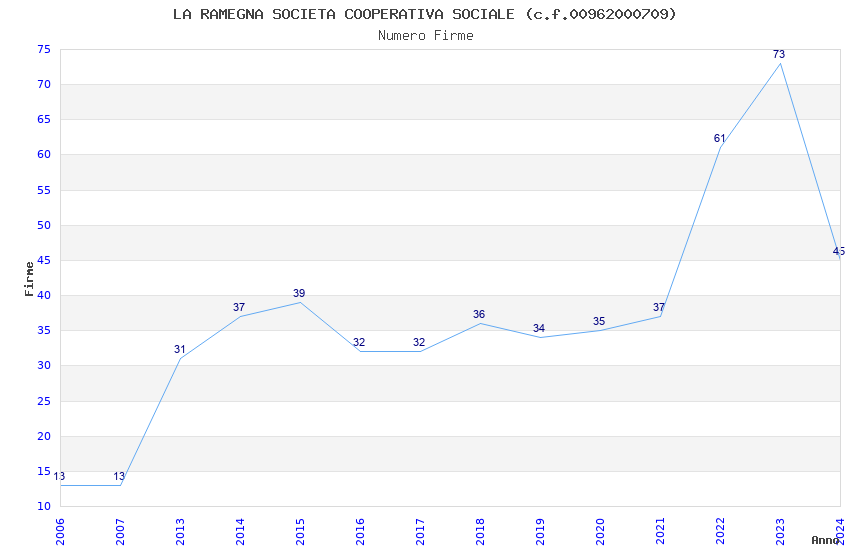This screenshot has width=850, height=550.
Task: Click the 2020 year label
Action: click(600, 532)
